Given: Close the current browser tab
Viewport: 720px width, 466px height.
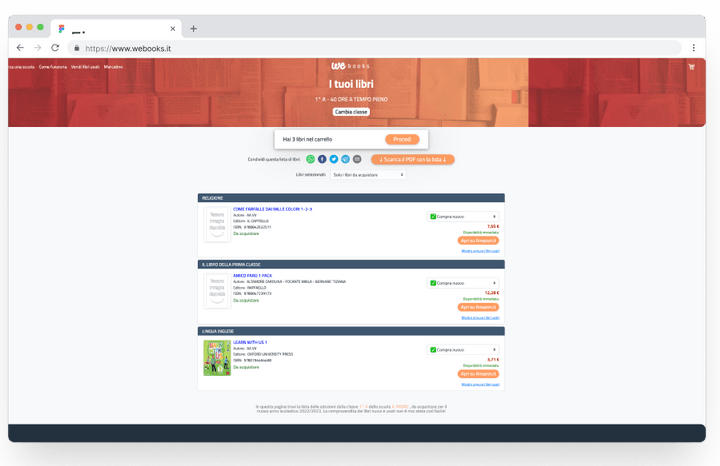Looking at the screenshot, I should (x=173, y=28).
